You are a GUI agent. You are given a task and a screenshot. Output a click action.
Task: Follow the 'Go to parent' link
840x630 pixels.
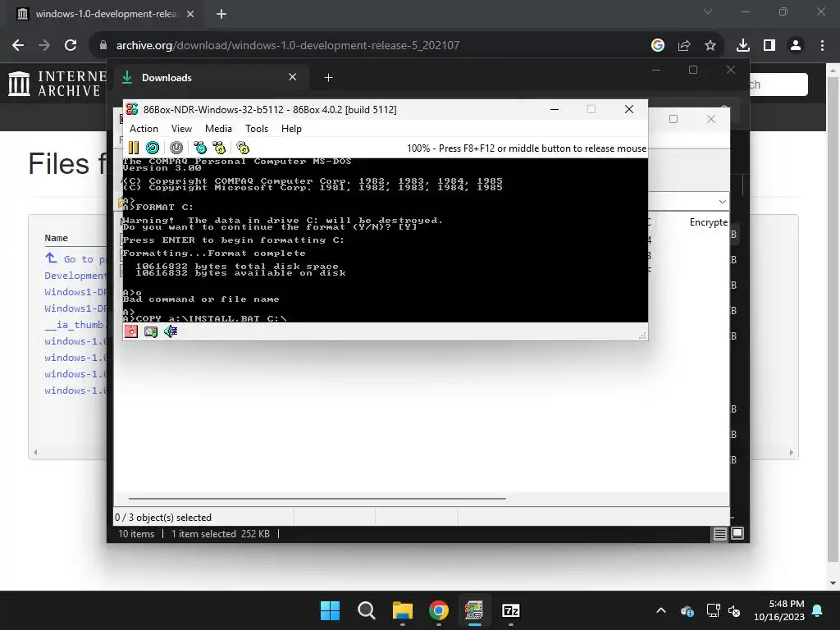click(x=76, y=258)
